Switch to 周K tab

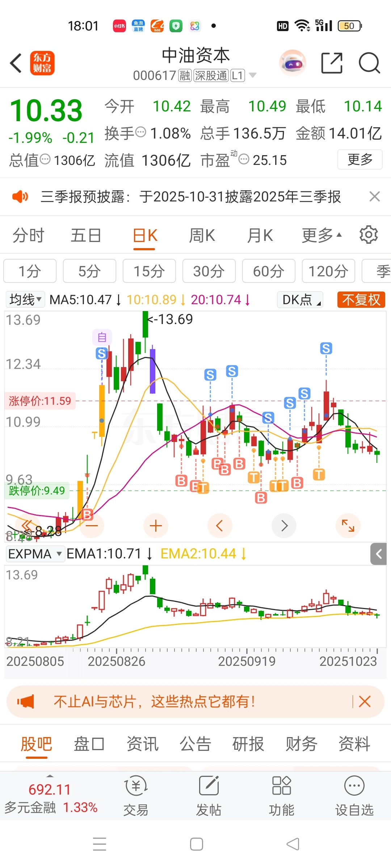202,235
